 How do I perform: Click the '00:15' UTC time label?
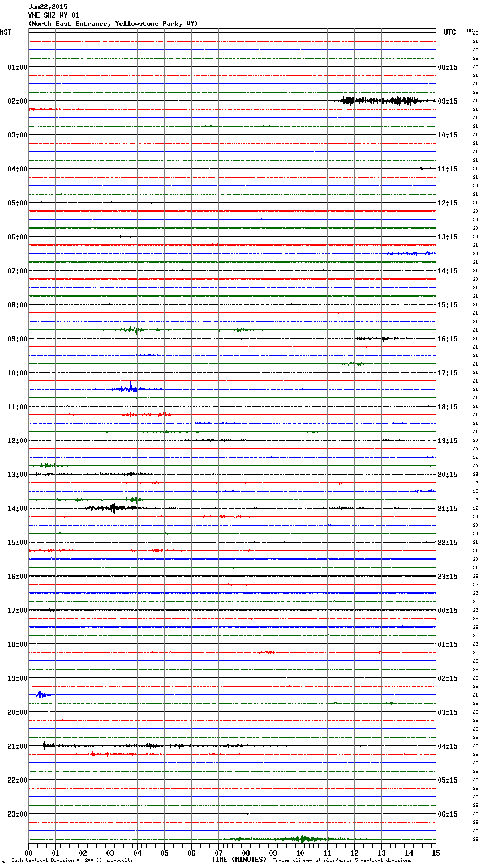click(448, 611)
